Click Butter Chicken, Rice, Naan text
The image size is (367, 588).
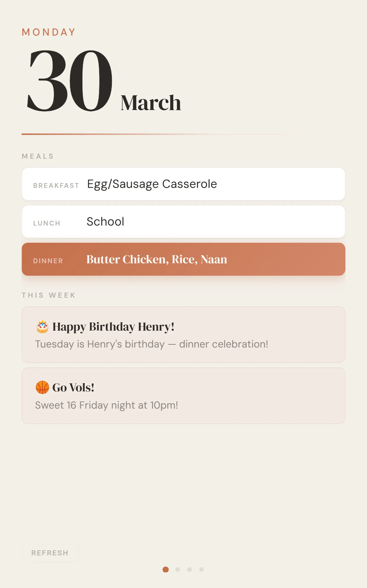click(157, 259)
